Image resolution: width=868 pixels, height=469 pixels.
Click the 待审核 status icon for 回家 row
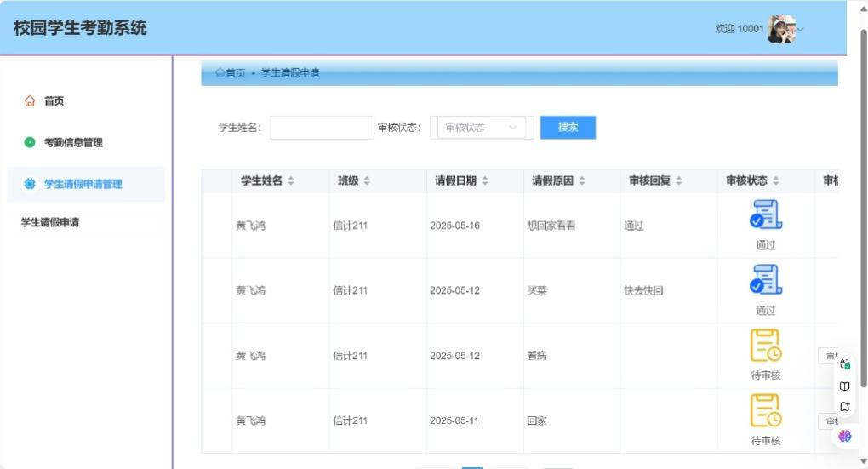coord(765,410)
